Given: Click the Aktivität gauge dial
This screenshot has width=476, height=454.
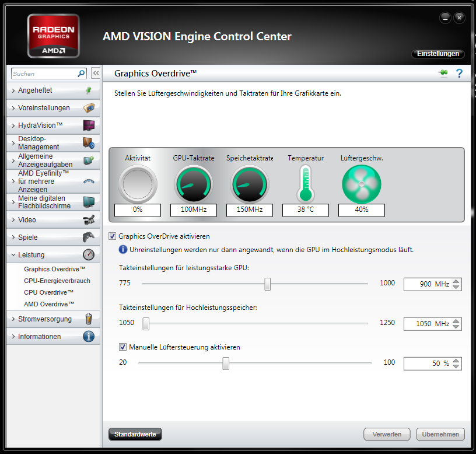Looking at the screenshot, I should tap(138, 184).
